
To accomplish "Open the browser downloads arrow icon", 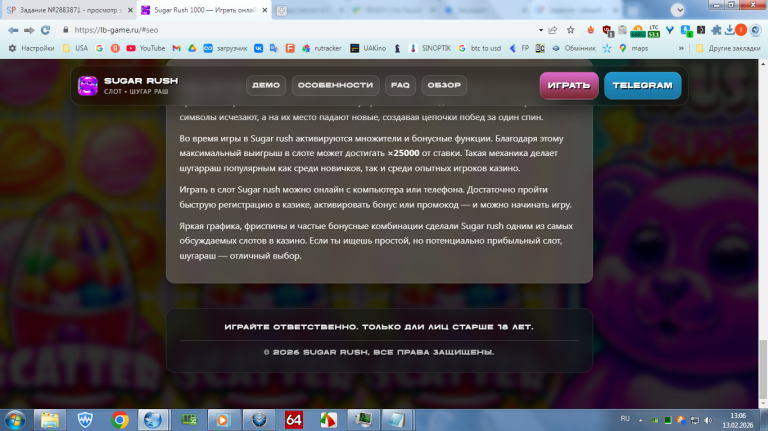I will click(x=729, y=30).
